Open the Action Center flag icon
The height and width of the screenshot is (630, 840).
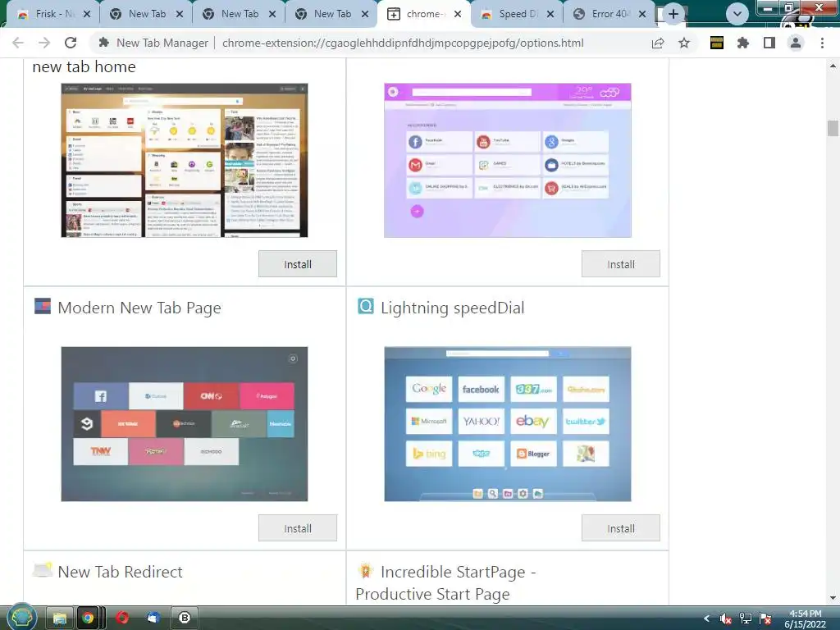pos(765,619)
